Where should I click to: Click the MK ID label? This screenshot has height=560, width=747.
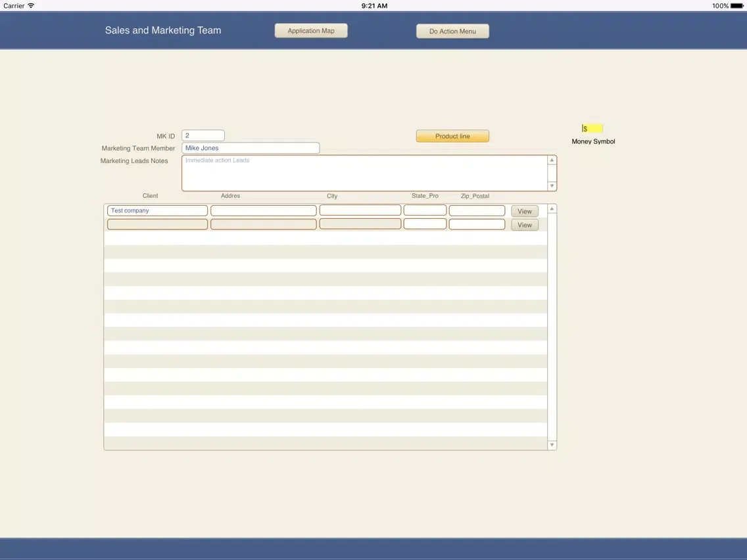166,136
